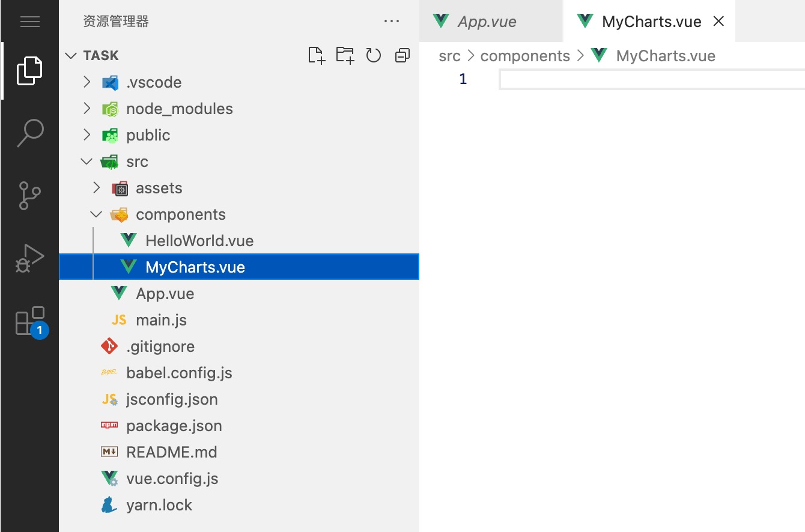Switch to the App.vue tab

coord(487,22)
